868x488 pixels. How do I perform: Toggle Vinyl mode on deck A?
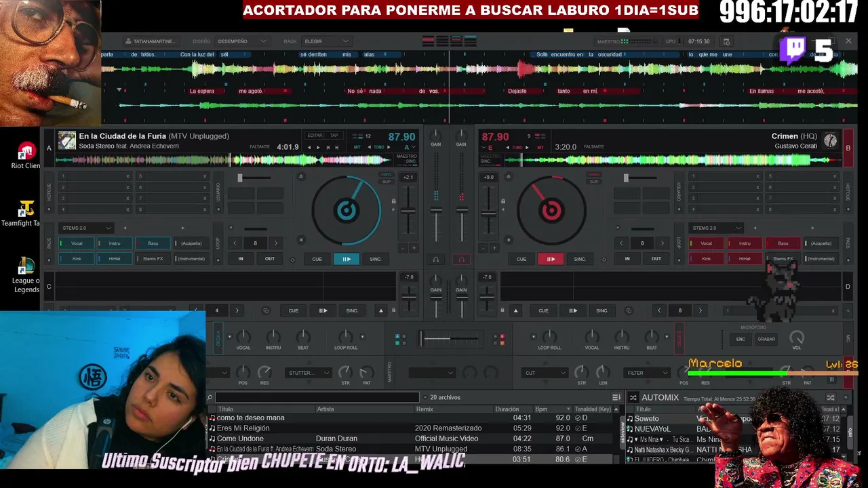pos(386,175)
